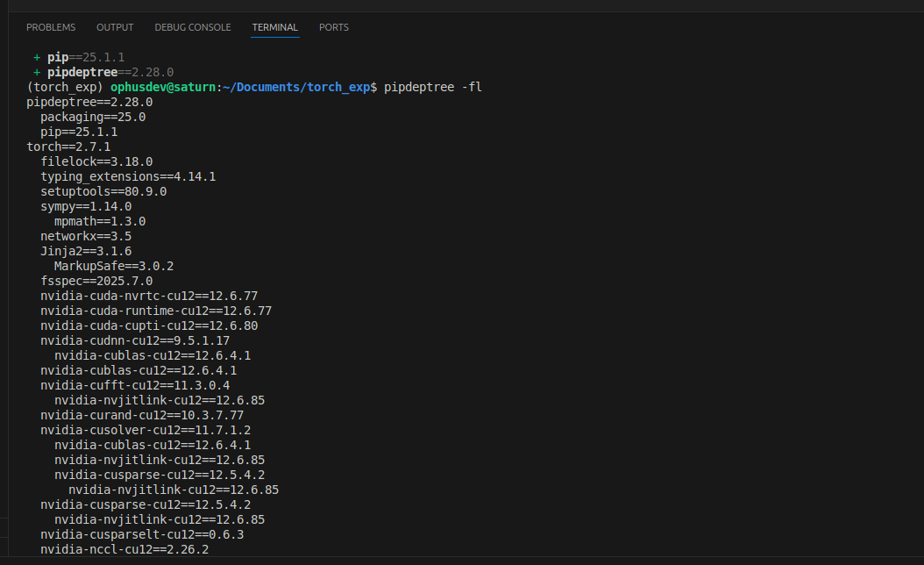The height and width of the screenshot is (565, 924).
Task: Click the ~/Documents/torch_exp path in prompt
Action: 296,87
